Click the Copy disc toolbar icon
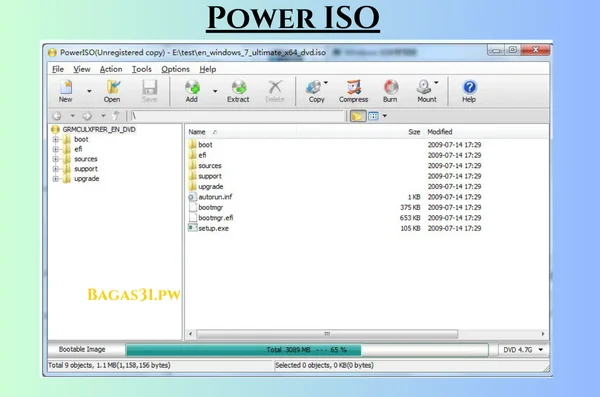 (315, 91)
